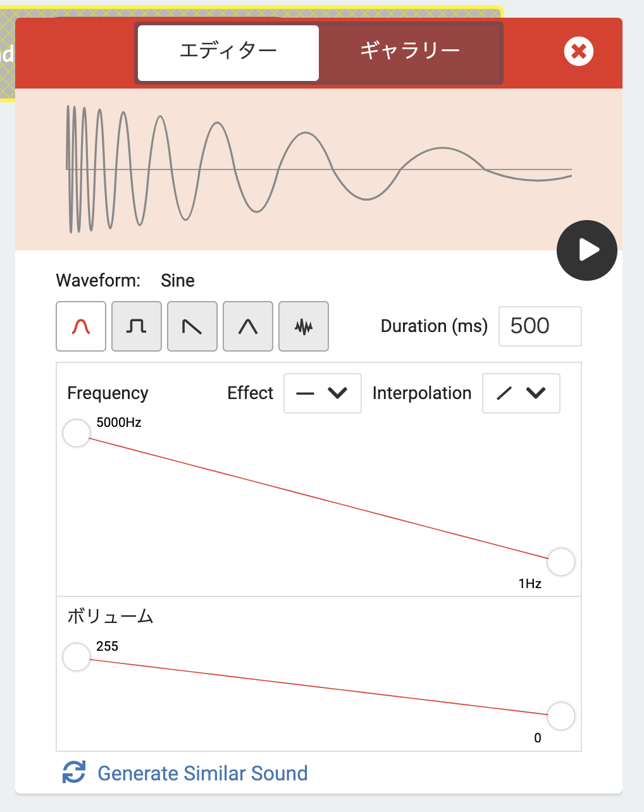Click the Generate Similar Sound link

202,773
